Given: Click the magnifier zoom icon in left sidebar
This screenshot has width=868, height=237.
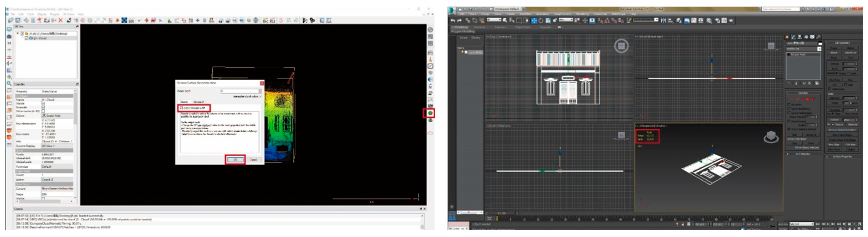Looking at the screenshot, I should pyautogui.click(x=9, y=83).
